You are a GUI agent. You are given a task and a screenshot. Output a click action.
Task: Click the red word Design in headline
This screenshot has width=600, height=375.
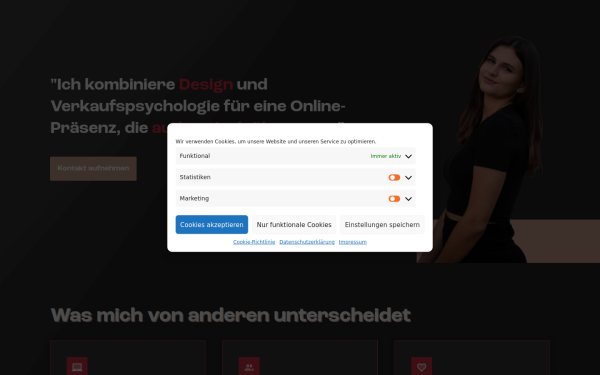point(206,85)
